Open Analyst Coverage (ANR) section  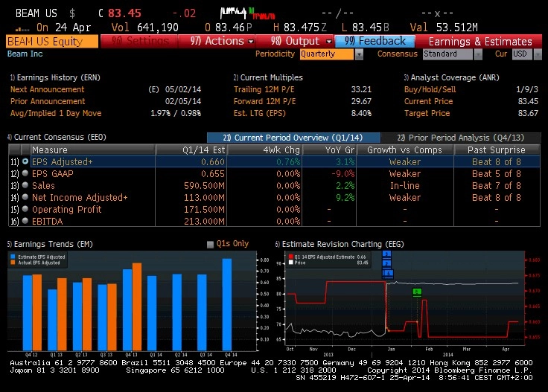pos(451,77)
